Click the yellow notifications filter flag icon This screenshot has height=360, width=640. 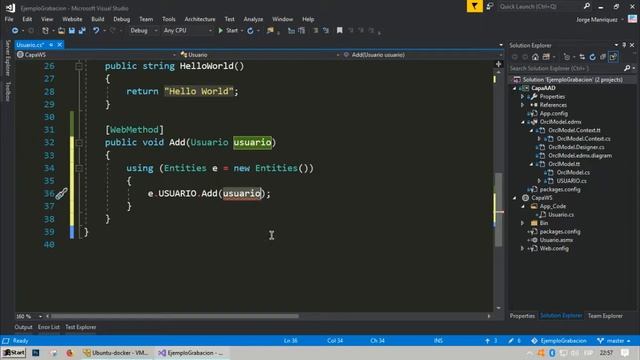(475, 6)
